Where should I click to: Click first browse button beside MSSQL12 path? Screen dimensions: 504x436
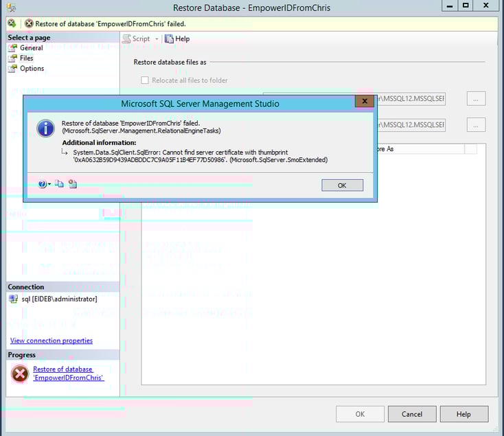476,99
